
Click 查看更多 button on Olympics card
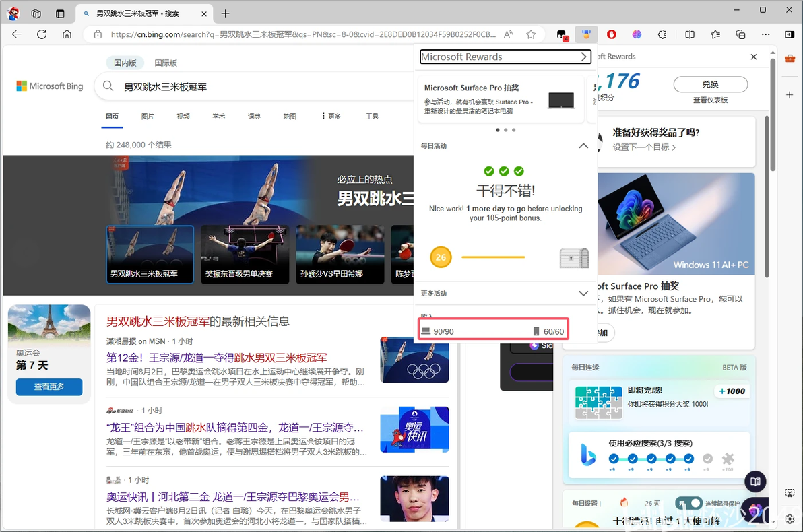pos(49,387)
